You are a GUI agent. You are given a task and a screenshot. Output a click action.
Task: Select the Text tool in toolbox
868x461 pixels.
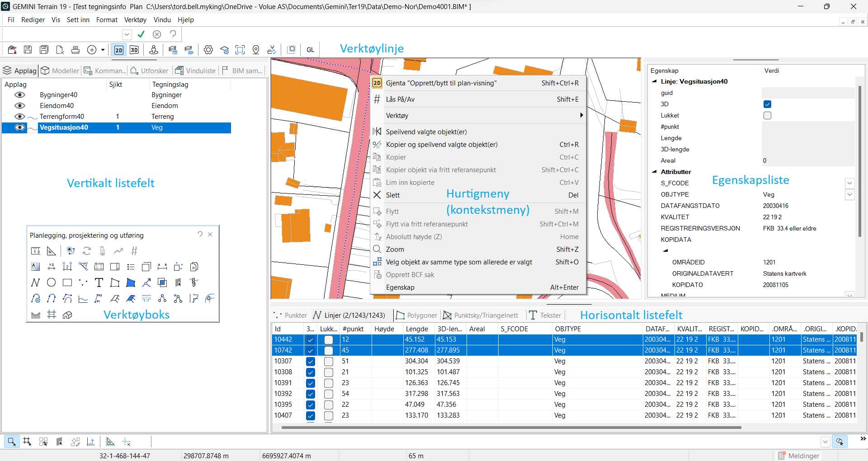pyautogui.click(x=99, y=282)
